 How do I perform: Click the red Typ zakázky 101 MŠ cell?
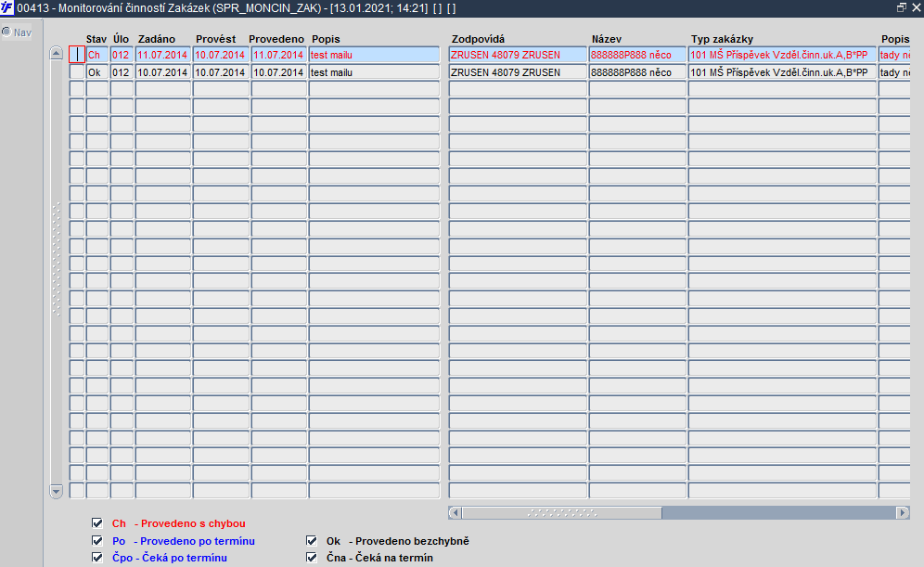pos(782,55)
